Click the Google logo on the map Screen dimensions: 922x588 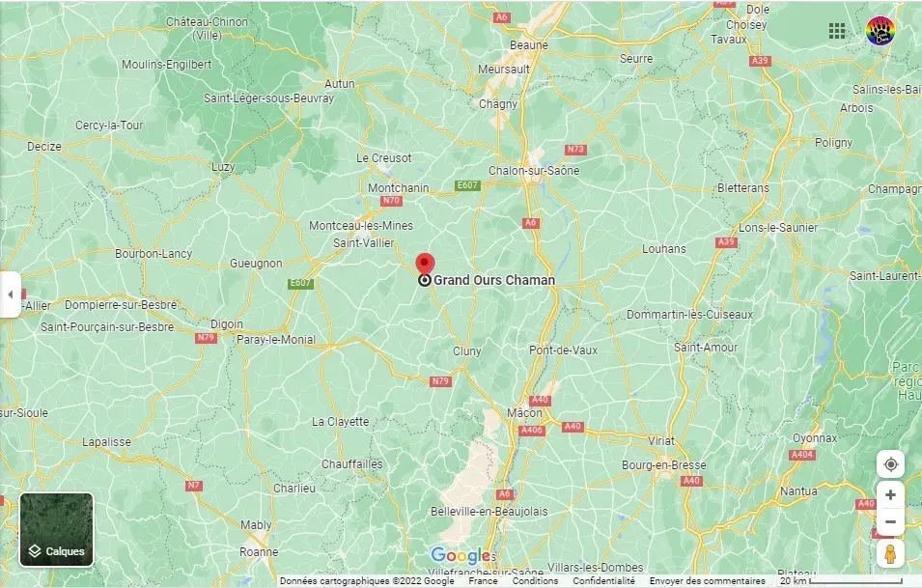click(461, 555)
